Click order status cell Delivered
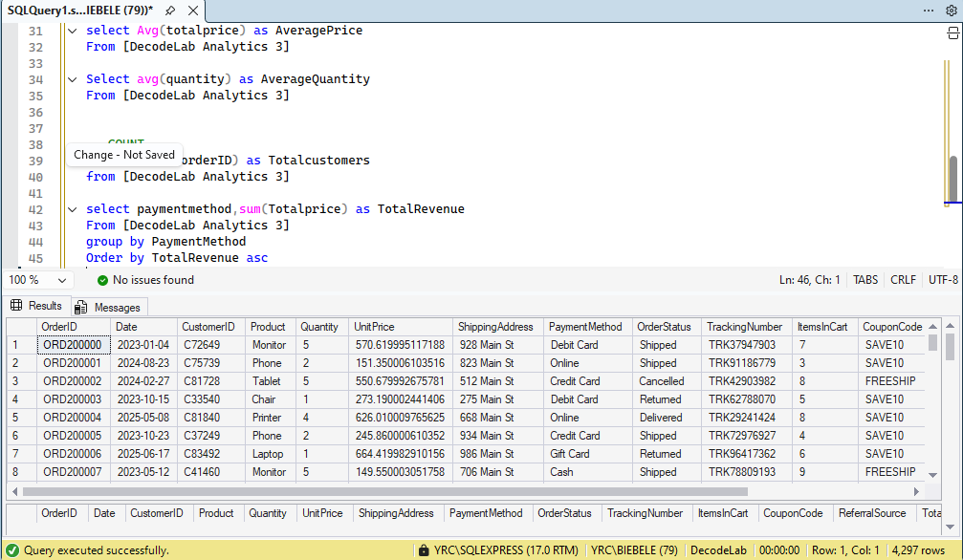The width and height of the screenshot is (963, 560). tap(667, 418)
